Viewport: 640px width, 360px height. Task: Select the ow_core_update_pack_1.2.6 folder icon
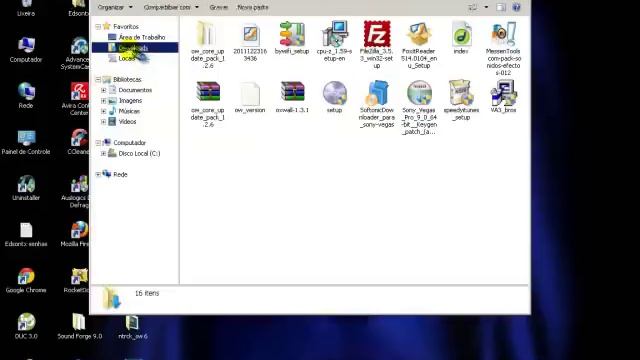pos(208,33)
